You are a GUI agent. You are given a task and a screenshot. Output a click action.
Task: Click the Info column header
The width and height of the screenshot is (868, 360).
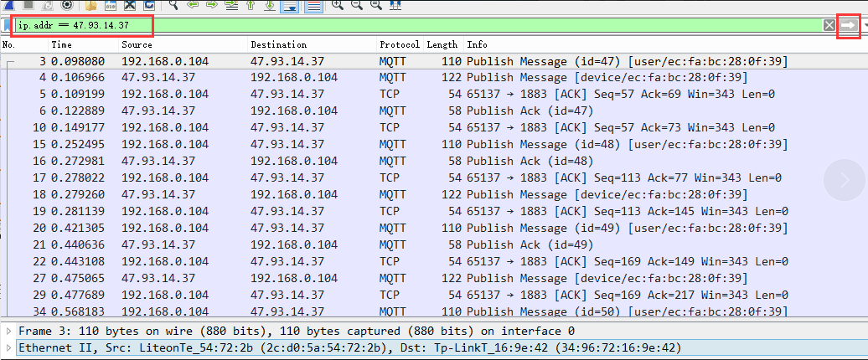click(x=664, y=45)
